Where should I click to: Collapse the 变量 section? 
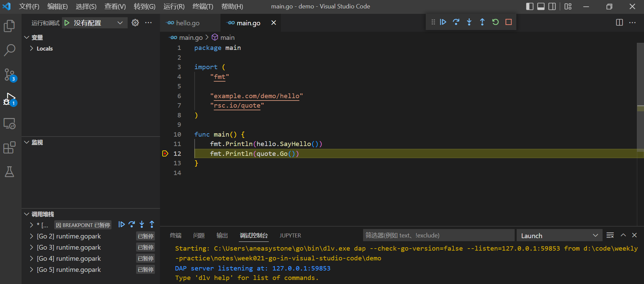(x=27, y=37)
